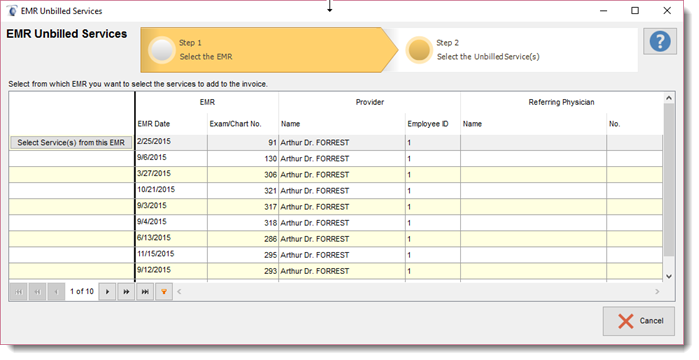Image resolution: width=699 pixels, height=360 pixels.
Task: Cancel the EMR Unbilled Services dialog
Action: (639, 321)
